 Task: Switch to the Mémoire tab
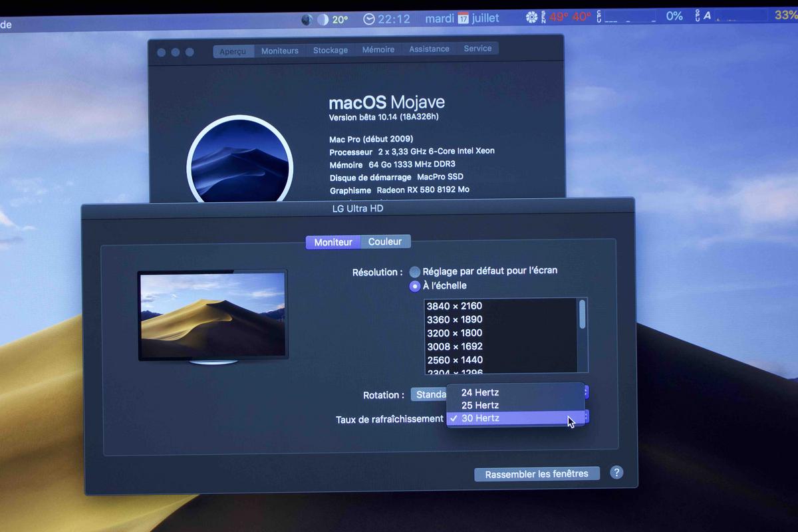(x=378, y=49)
